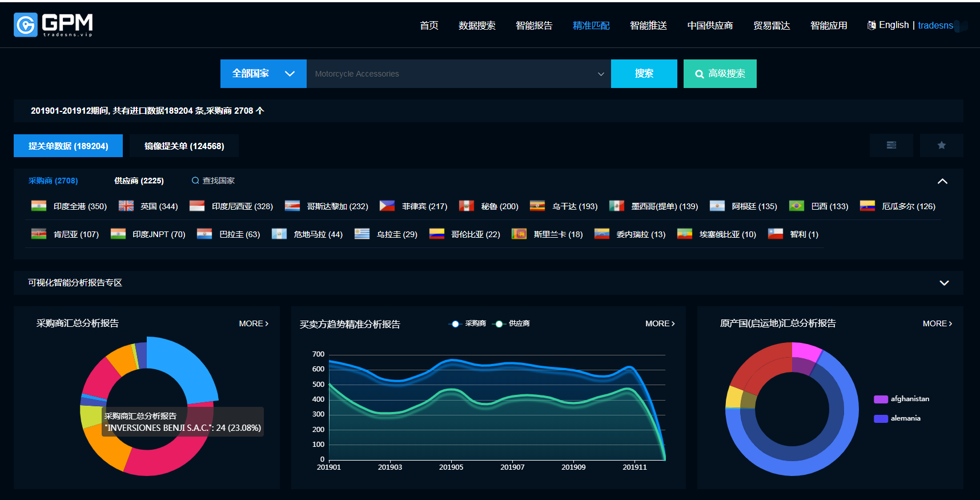Click the GPM logo icon
The height and width of the screenshot is (500, 980).
pyautogui.click(x=26, y=25)
